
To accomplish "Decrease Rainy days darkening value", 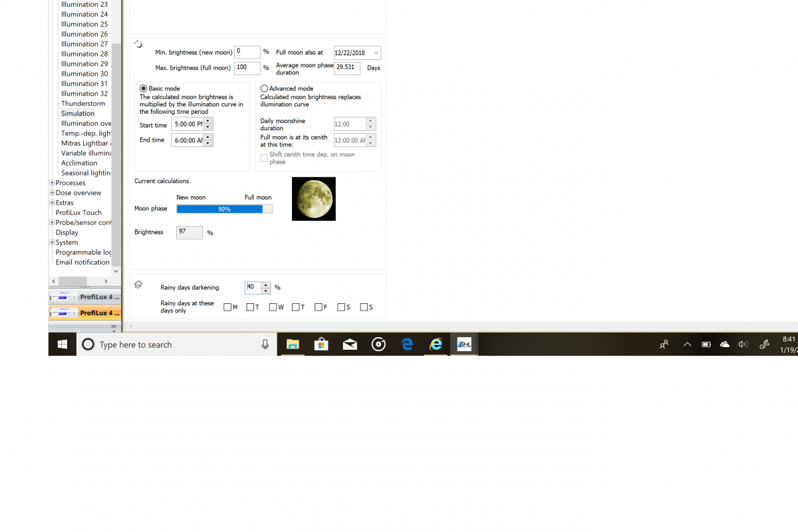I will pos(266,291).
